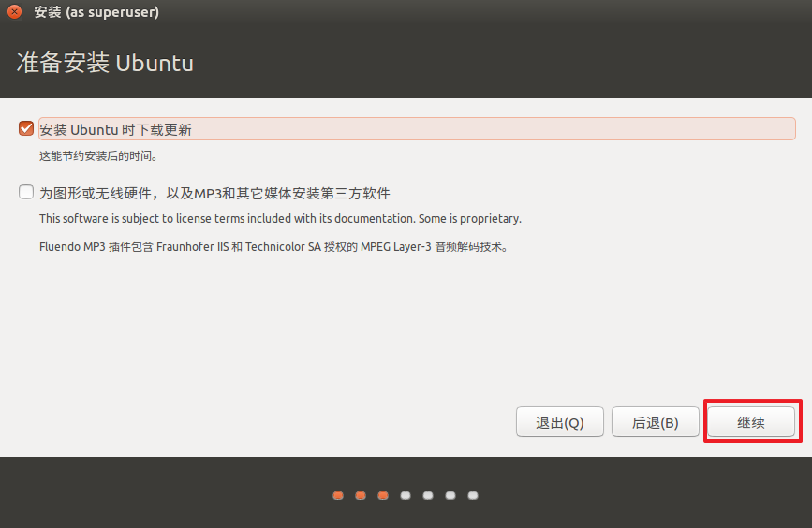Viewport: 812px width, 528px height.
Task: Close the installer window
Action: pos(14,11)
